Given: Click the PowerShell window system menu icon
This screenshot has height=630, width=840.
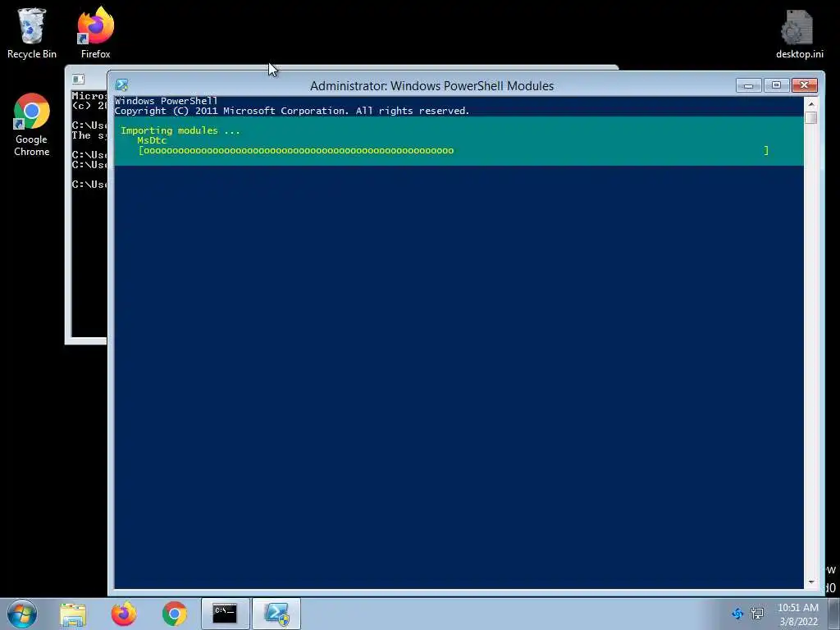Looking at the screenshot, I should (121, 85).
